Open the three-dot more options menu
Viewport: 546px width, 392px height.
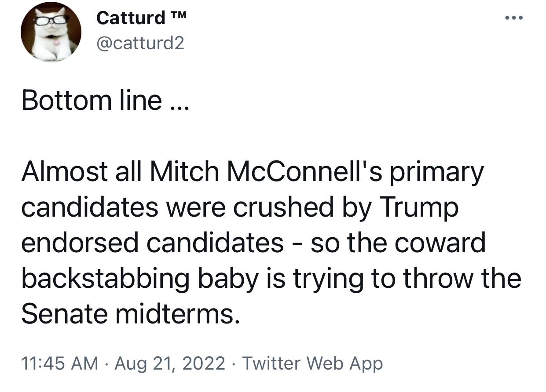pyautogui.click(x=513, y=18)
